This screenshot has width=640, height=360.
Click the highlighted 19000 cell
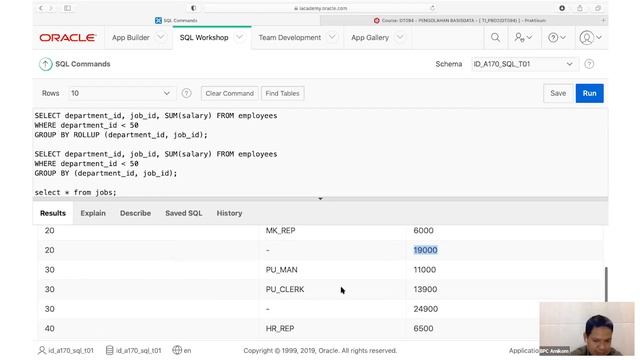425,250
